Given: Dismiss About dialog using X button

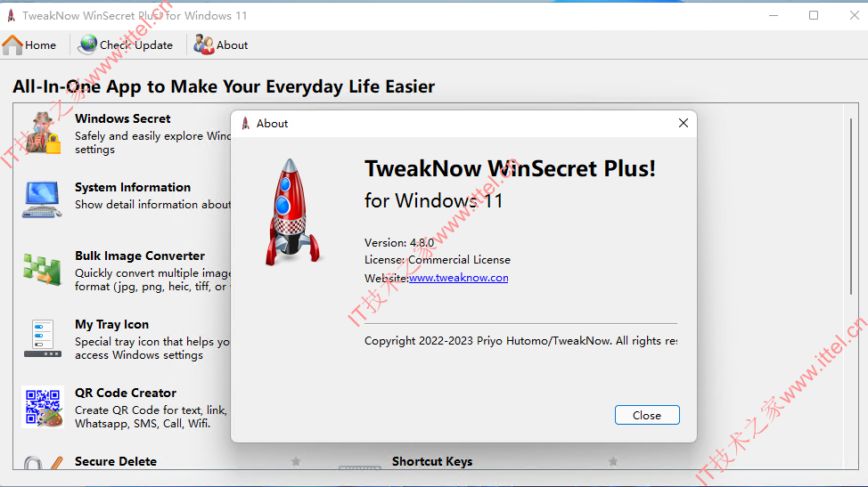Looking at the screenshot, I should (x=684, y=123).
